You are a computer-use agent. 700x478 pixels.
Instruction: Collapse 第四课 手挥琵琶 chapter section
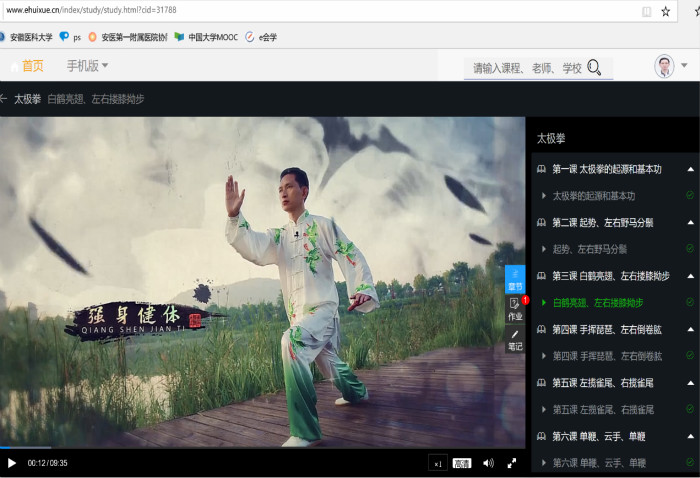click(x=690, y=329)
